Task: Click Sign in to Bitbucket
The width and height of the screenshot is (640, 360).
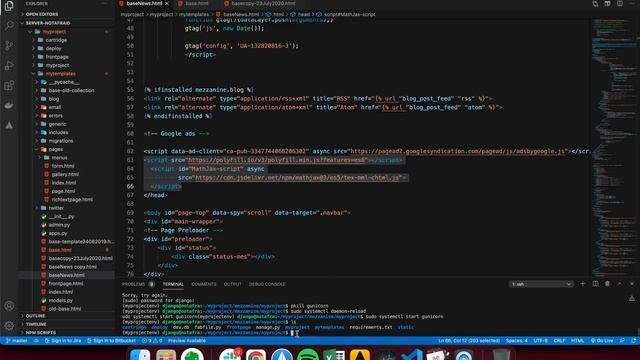Action: (111, 340)
